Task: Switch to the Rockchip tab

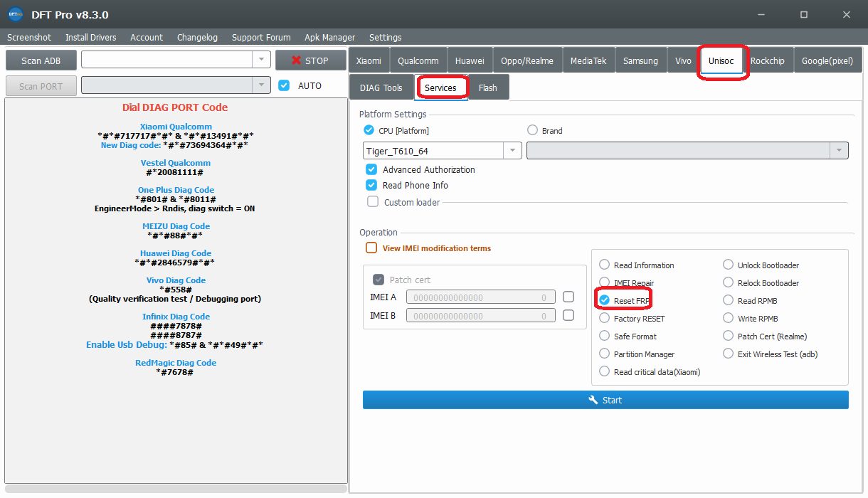Action: click(768, 60)
